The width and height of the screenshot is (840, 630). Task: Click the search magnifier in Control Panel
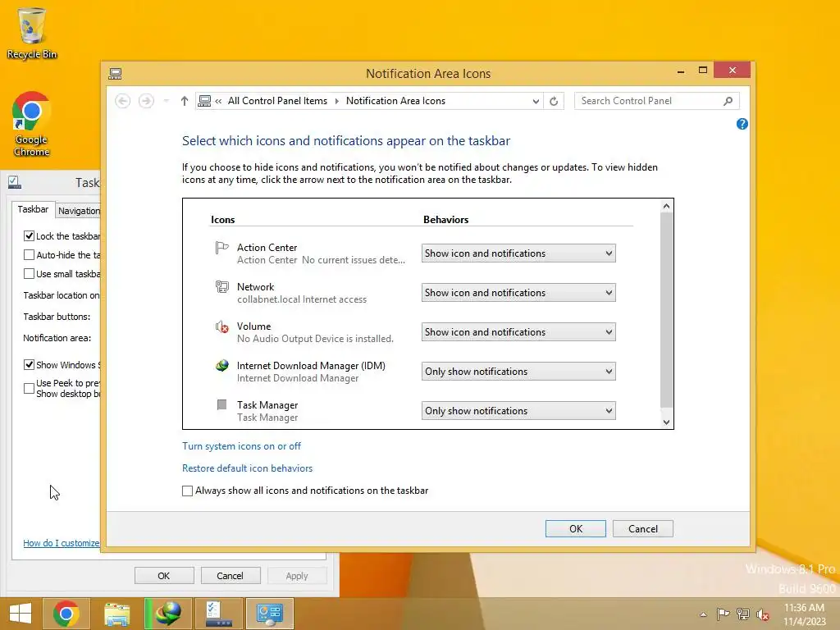[728, 101]
